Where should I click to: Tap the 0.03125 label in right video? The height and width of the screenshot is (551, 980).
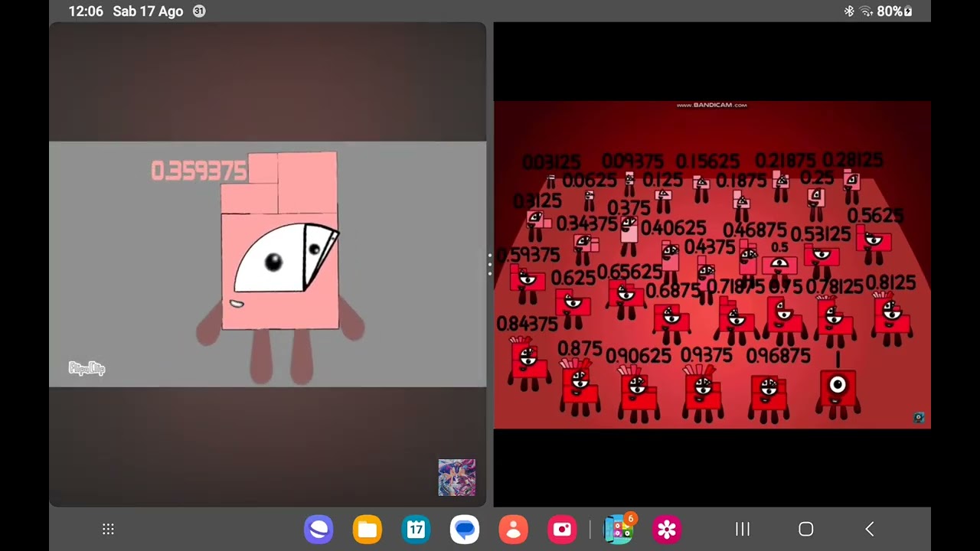(551, 162)
